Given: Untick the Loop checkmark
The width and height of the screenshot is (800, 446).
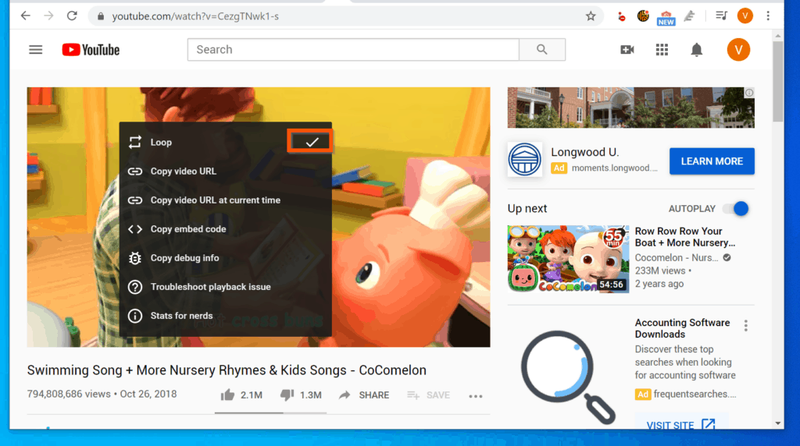Looking at the screenshot, I should coord(311,142).
